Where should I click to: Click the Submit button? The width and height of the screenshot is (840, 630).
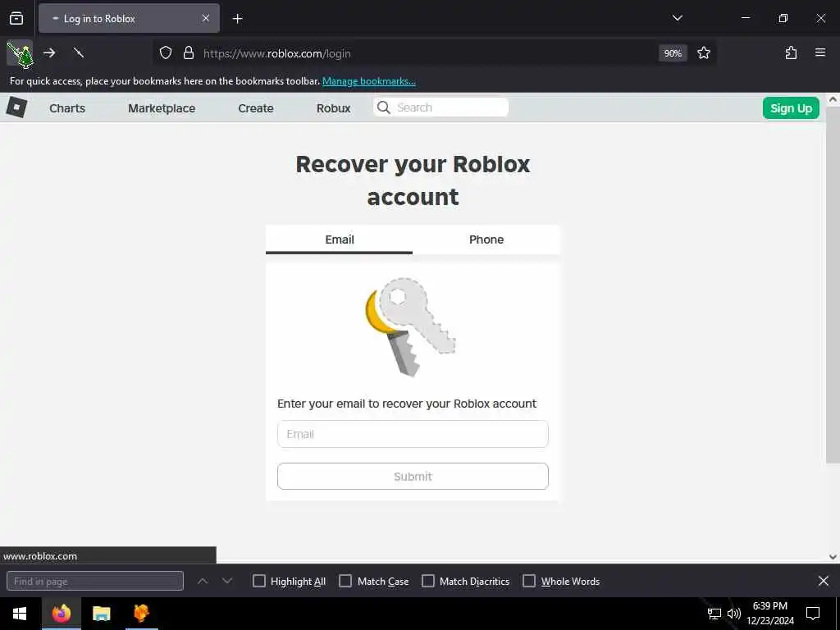(x=413, y=477)
